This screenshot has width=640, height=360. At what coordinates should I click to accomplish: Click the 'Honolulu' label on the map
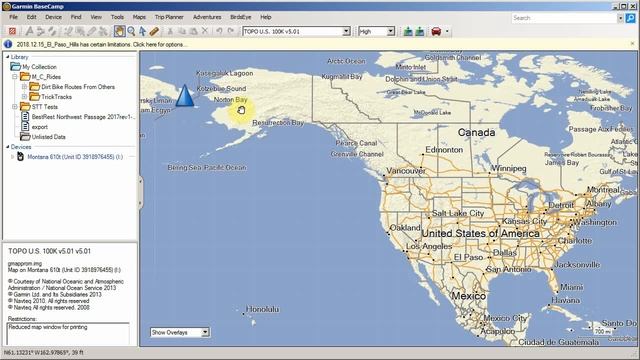click(262, 309)
